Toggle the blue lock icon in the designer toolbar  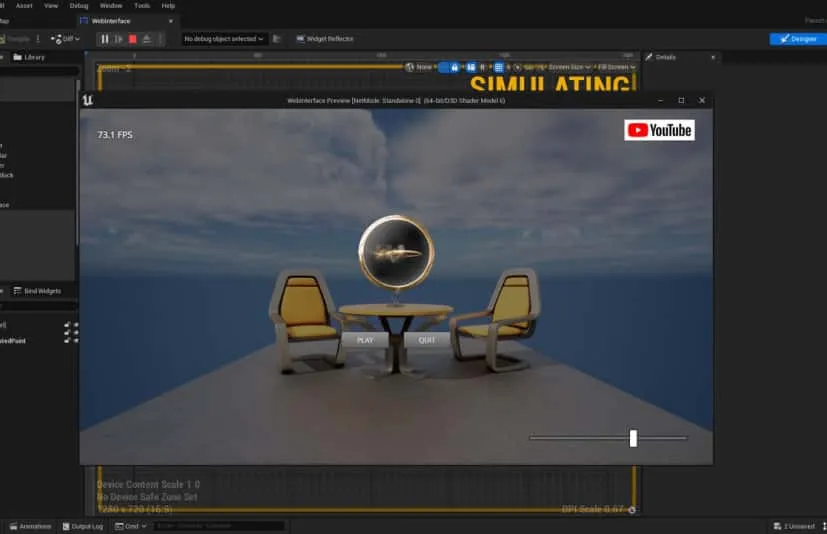[x=454, y=67]
